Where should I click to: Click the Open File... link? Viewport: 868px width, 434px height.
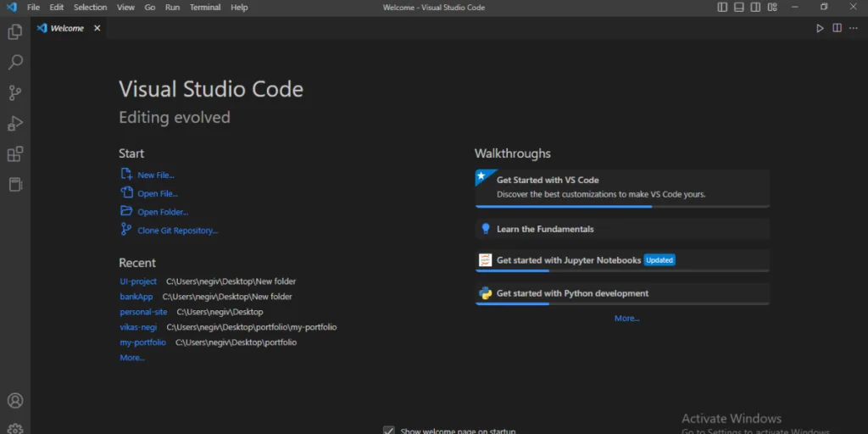click(158, 194)
